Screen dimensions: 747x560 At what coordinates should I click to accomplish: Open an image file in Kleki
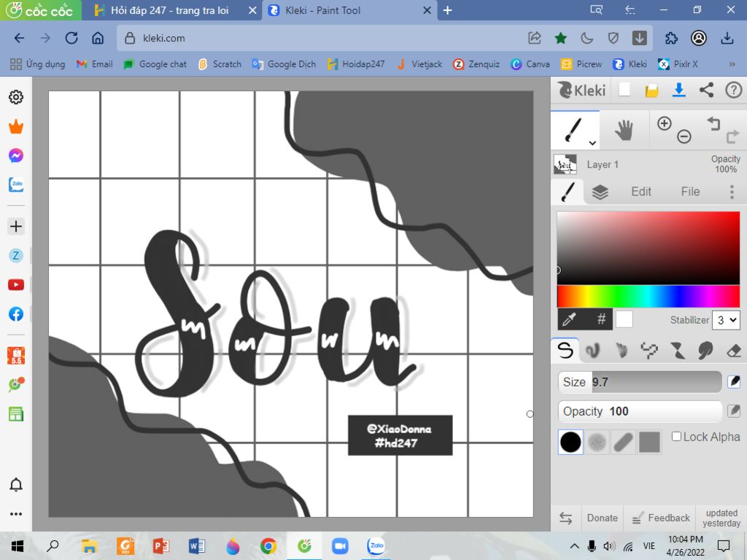tap(651, 90)
